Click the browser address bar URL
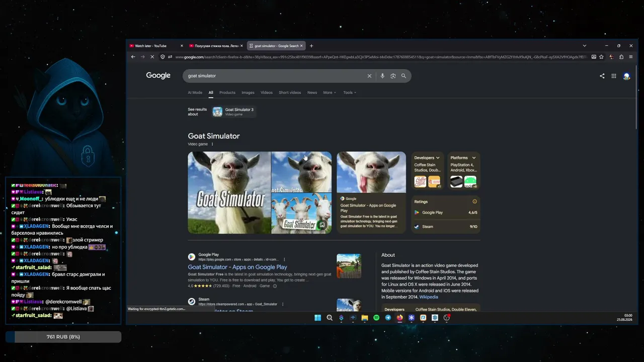 (380, 57)
